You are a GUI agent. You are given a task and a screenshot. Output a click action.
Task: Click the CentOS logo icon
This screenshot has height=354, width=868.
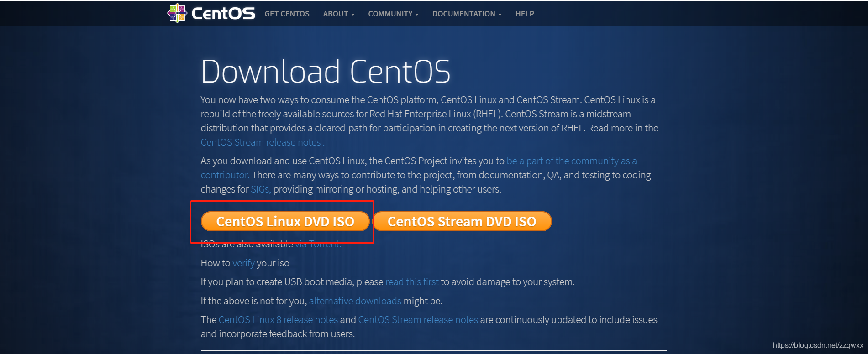pyautogui.click(x=177, y=13)
